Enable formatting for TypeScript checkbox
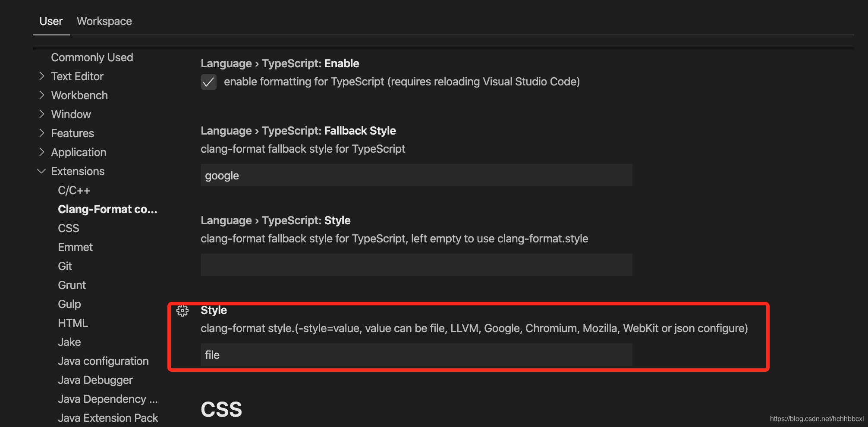The height and width of the screenshot is (427, 868). coord(208,82)
